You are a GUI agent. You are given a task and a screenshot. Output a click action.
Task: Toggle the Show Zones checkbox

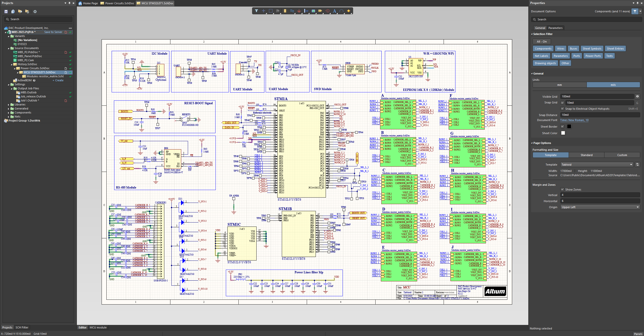click(562, 190)
